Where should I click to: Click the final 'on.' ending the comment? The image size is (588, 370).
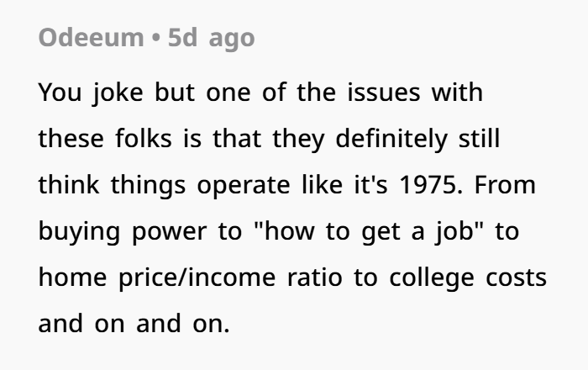click(211, 324)
